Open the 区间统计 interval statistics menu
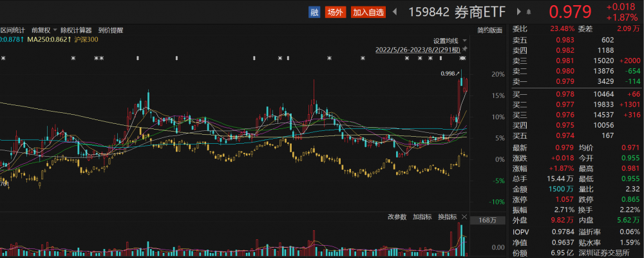This screenshot has height=258, width=644. [x=12, y=30]
